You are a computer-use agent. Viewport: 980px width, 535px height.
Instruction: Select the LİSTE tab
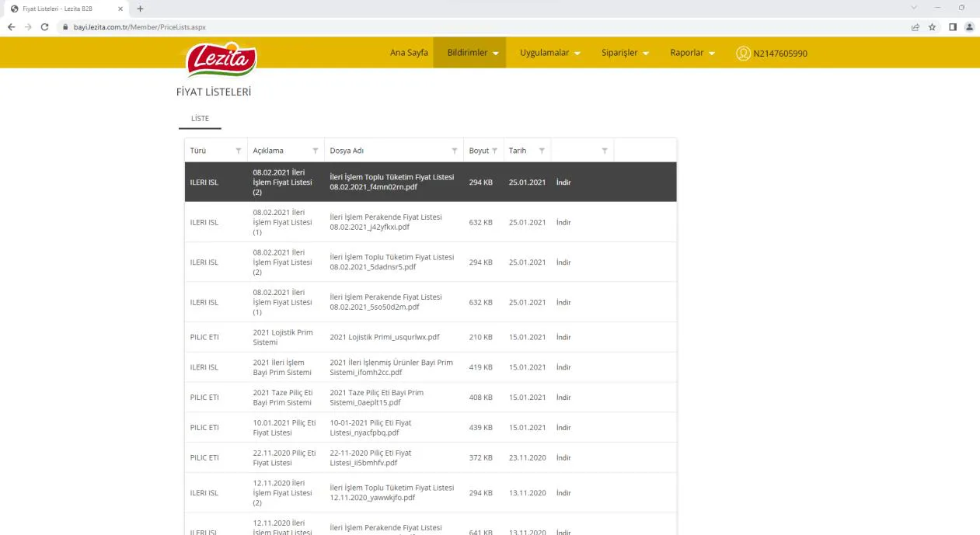pos(200,118)
